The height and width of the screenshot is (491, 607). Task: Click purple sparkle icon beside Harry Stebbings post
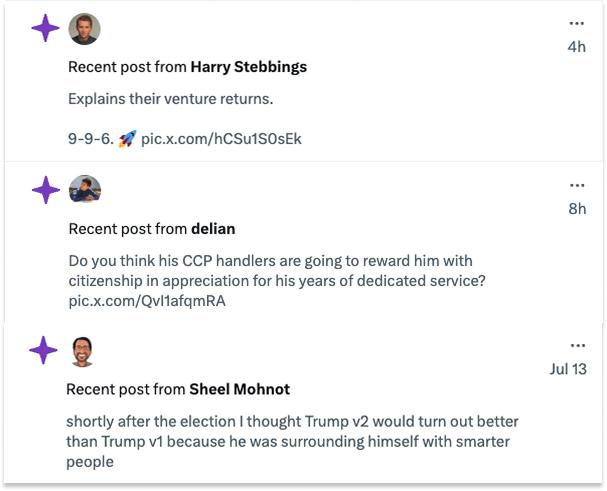click(x=46, y=28)
